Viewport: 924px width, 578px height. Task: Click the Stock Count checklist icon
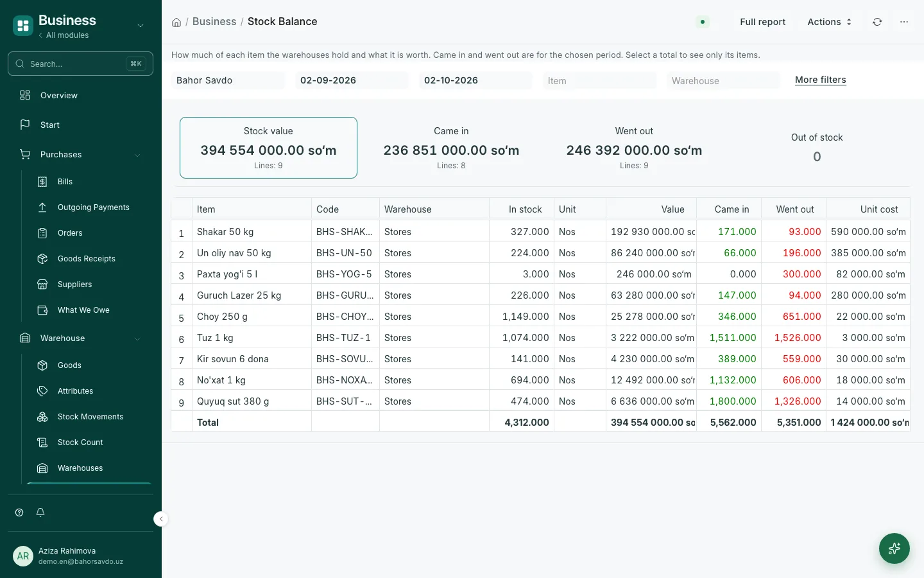pos(42,442)
